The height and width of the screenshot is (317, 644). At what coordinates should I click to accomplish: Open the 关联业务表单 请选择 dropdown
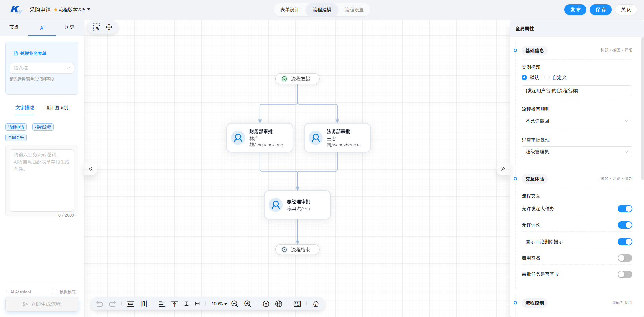[42, 68]
